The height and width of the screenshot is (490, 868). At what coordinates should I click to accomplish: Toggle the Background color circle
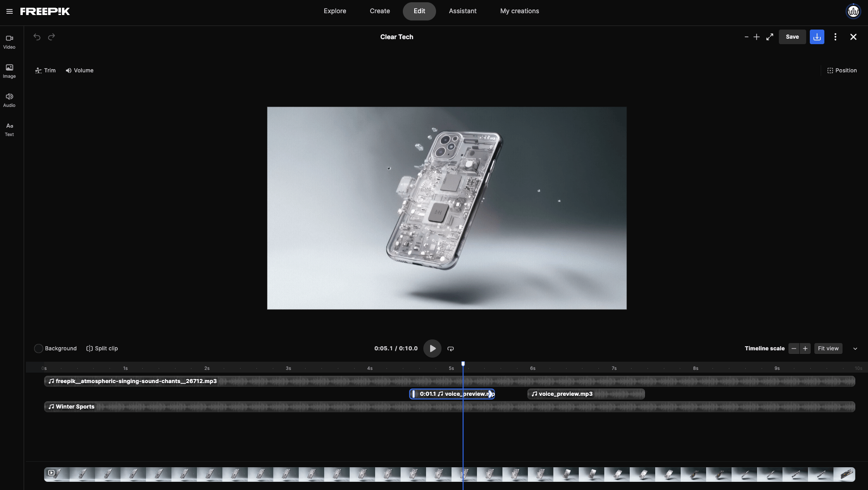pyautogui.click(x=39, y=349)
